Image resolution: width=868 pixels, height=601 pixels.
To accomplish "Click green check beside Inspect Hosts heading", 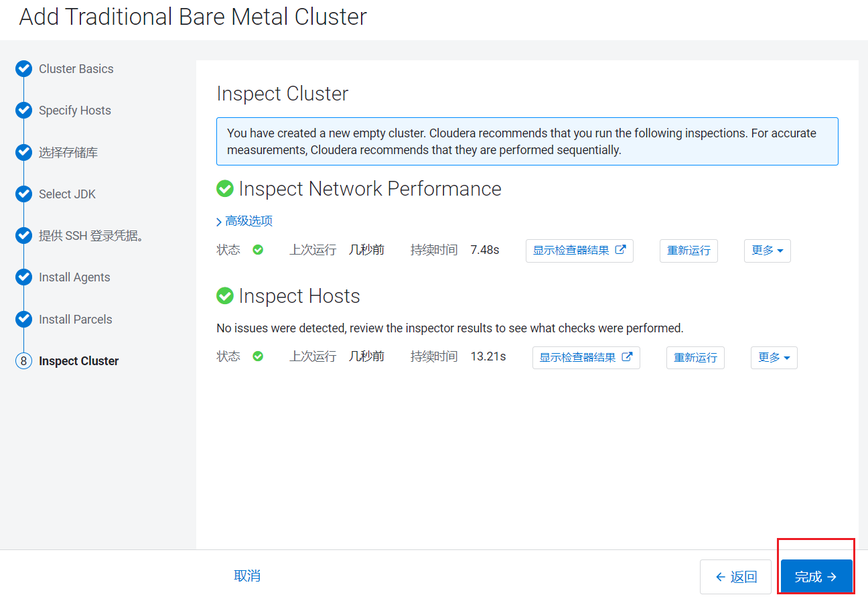I will [225, 295].
